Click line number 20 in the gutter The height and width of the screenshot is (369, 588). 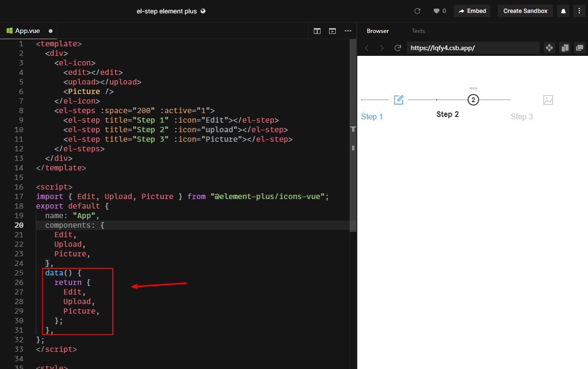(19, 225)
